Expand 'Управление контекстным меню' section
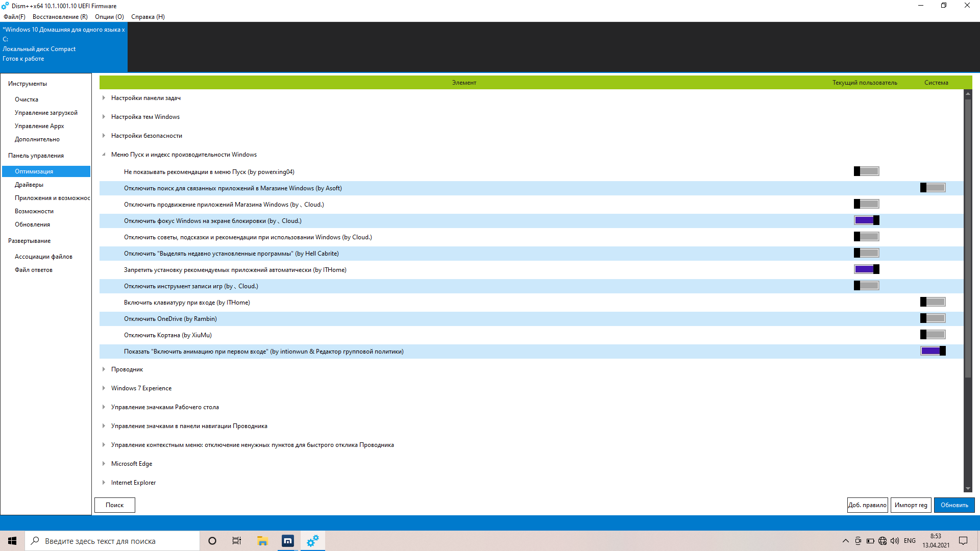Image resolution: width=980 pixels, height=551 pixels. (104, 445)
